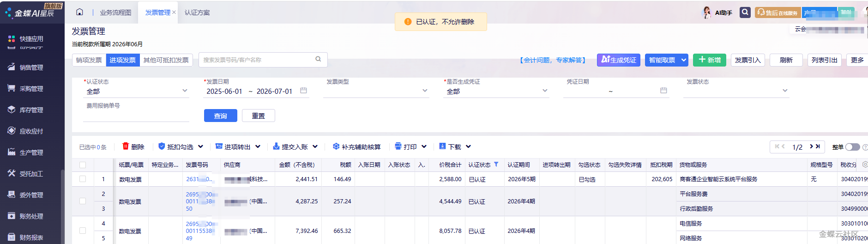868x244 pixels.
Task: Select the 其他可抵扣发票 tab
Action: coord(166,60)
